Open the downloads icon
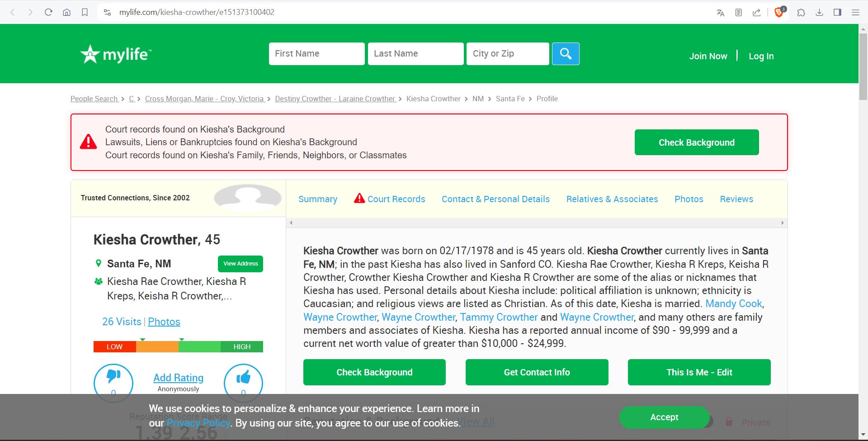This screenshot has height=441, width=868. click(x=819, y=12)
